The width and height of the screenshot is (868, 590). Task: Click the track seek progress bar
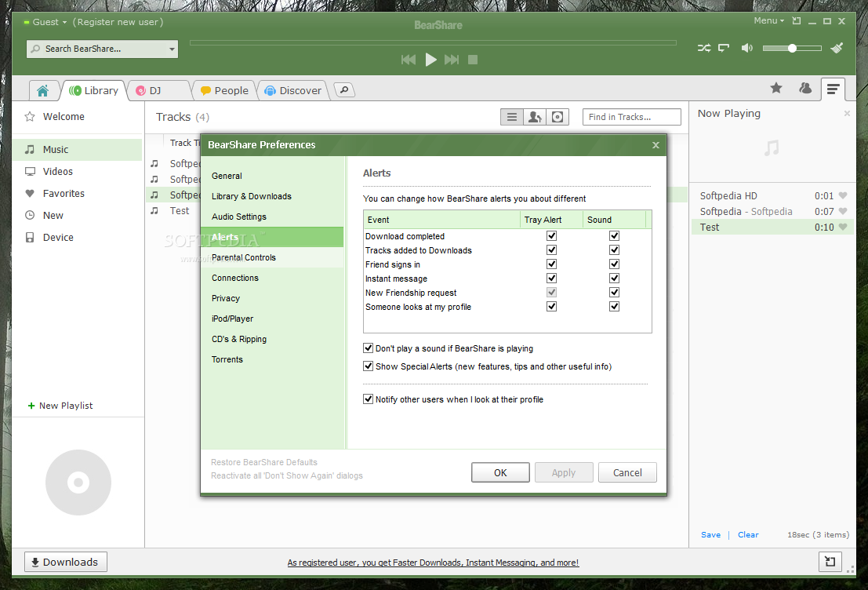pos(433,42)
